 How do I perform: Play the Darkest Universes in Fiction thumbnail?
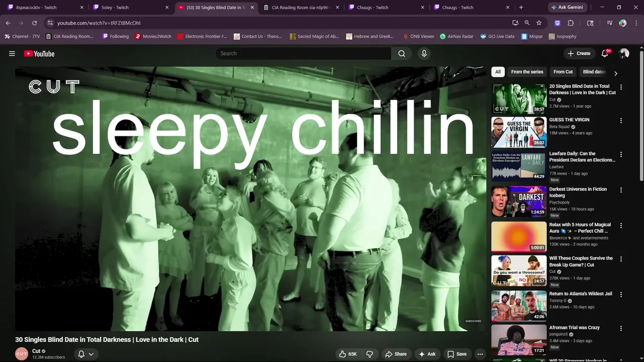pos(519,201)
